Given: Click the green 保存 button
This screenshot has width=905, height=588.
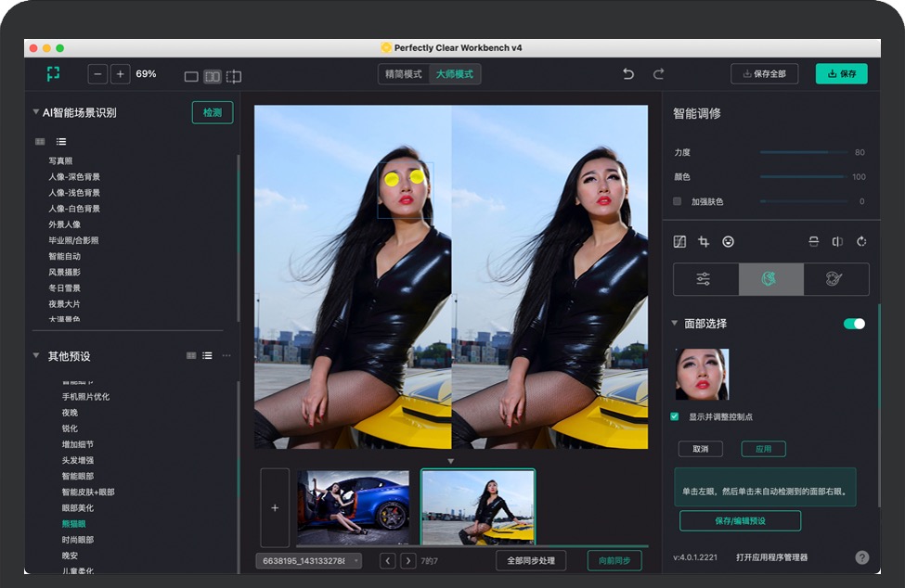Looking at the screenshot, I should tap(841, 74).
